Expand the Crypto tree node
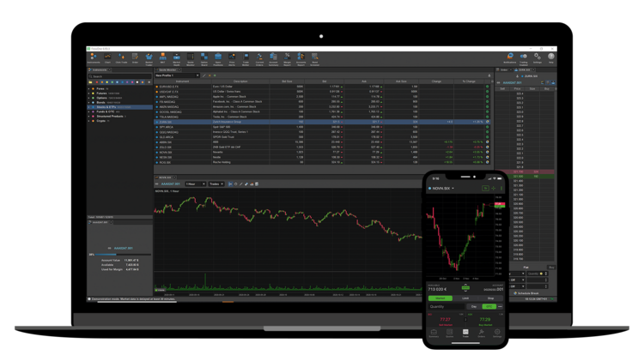This screenshot has height=361, width=644. tap(88, 121)
